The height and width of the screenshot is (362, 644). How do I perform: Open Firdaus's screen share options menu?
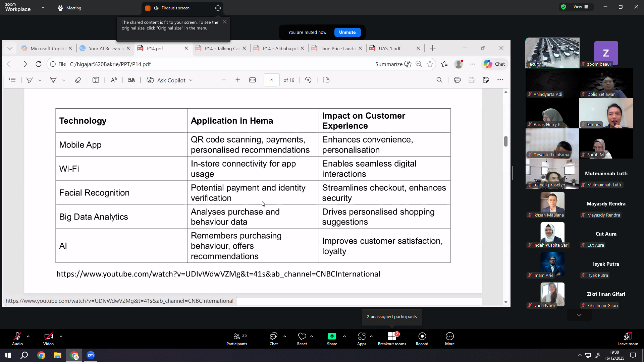[218, 8]
